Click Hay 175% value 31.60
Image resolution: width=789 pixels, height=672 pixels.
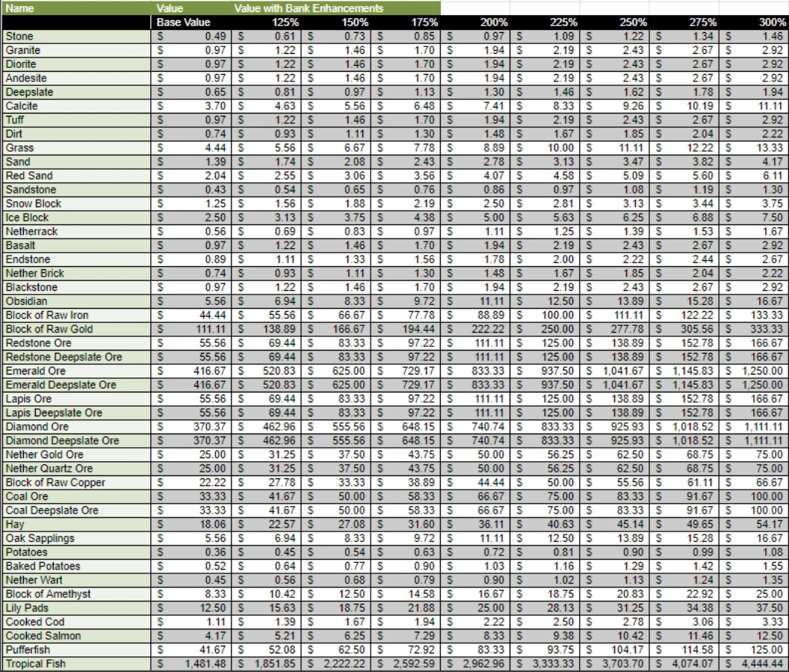(x=406, y=524)
